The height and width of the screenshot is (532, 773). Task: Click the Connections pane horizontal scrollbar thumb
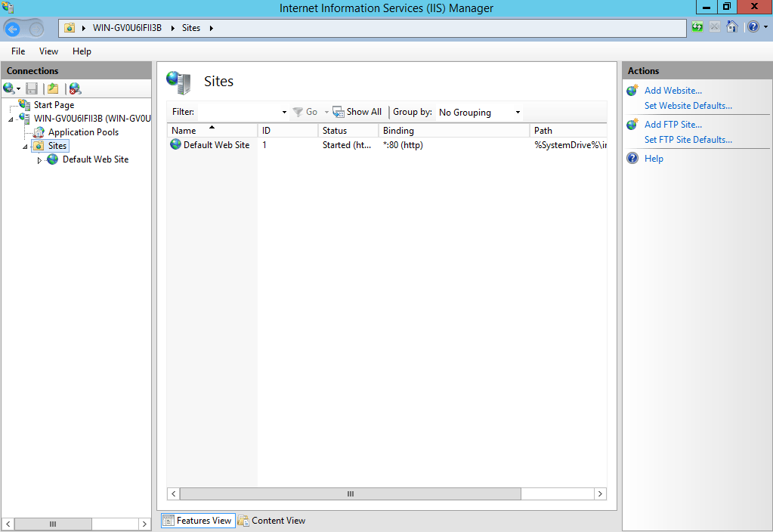(x=53, y=524)
